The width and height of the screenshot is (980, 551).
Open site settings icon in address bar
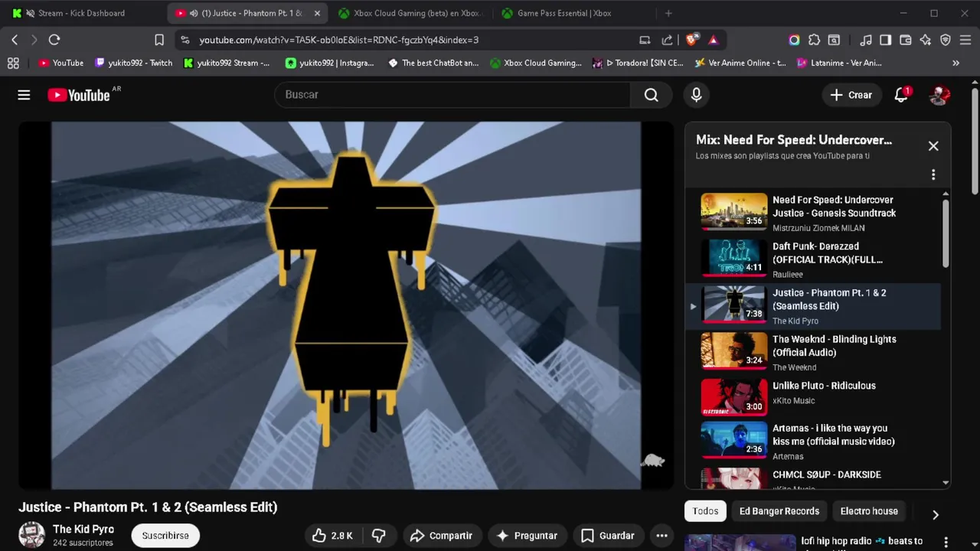click(185, 40)
